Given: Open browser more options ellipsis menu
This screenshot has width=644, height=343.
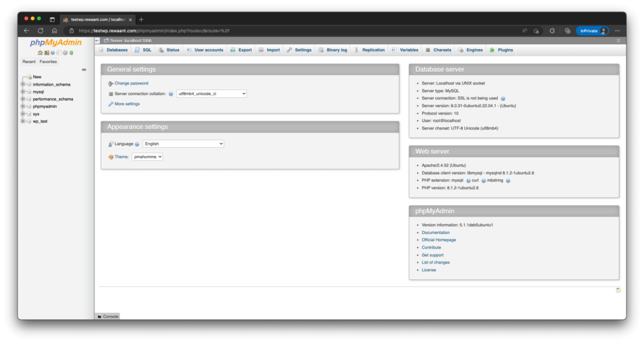Looking at the screenshot, I should [x=618, y=31].
